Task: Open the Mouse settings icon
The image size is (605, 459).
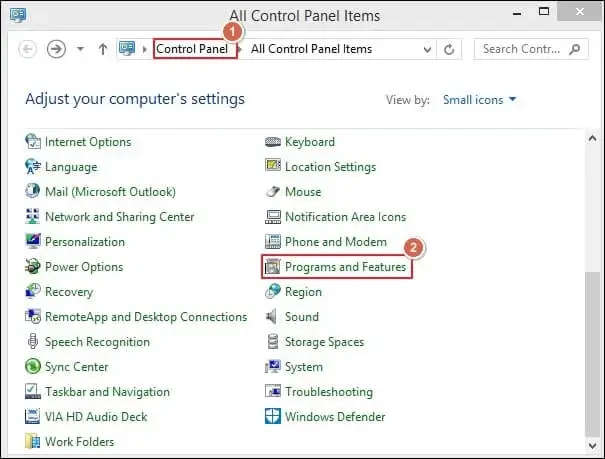Action: click(273, 192)
